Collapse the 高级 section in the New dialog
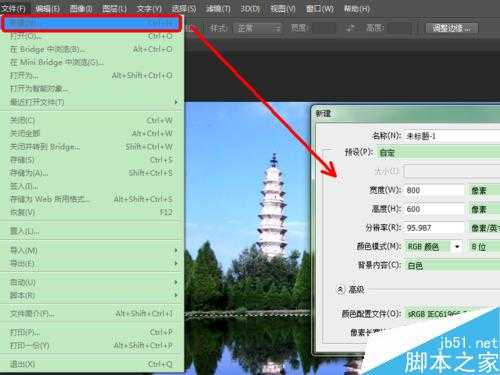The height and width of the screenshot is (375, 500). pyautogui.click(x=340, y=289)
